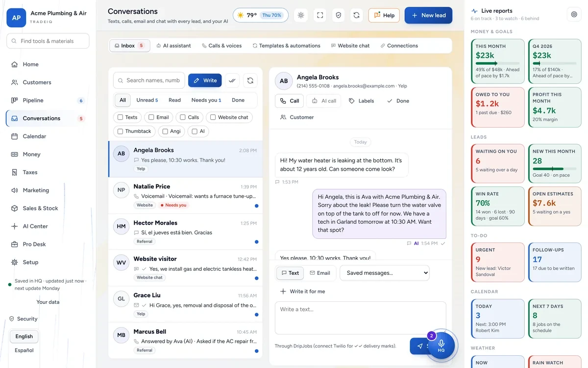Image resolution: width=588 pixels, height=368 pixels.
Task: Select Español language option
Action: click(24, 350)
